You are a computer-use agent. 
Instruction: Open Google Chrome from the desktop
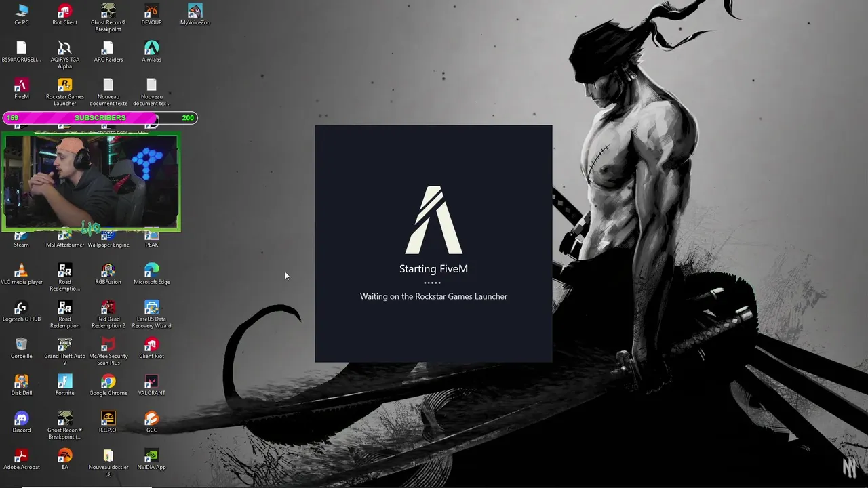108,385
